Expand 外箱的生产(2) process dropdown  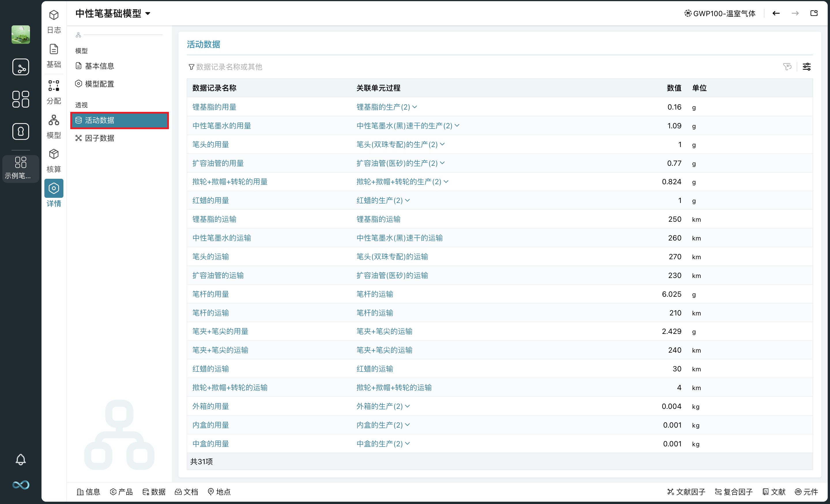pos(407,406)
